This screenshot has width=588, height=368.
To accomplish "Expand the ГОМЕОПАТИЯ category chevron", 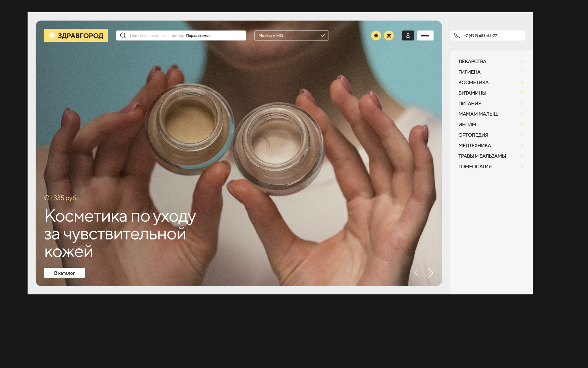I will point(522,167).
